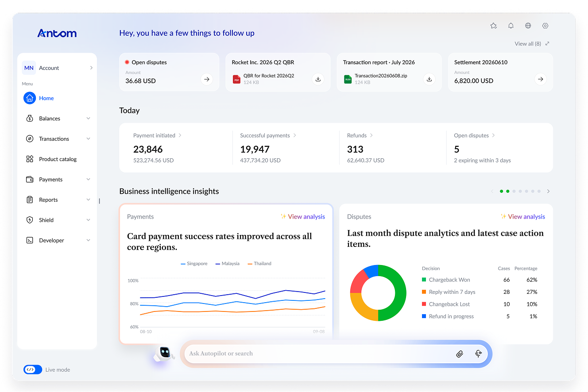Open Product catalog from sidebar
The image size is (588, 392).
point(58,159)
